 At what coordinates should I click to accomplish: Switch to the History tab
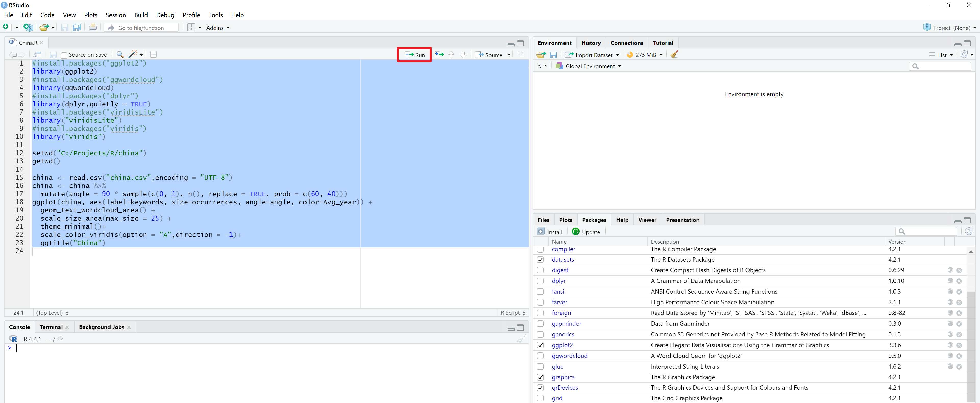click(591, 43)
